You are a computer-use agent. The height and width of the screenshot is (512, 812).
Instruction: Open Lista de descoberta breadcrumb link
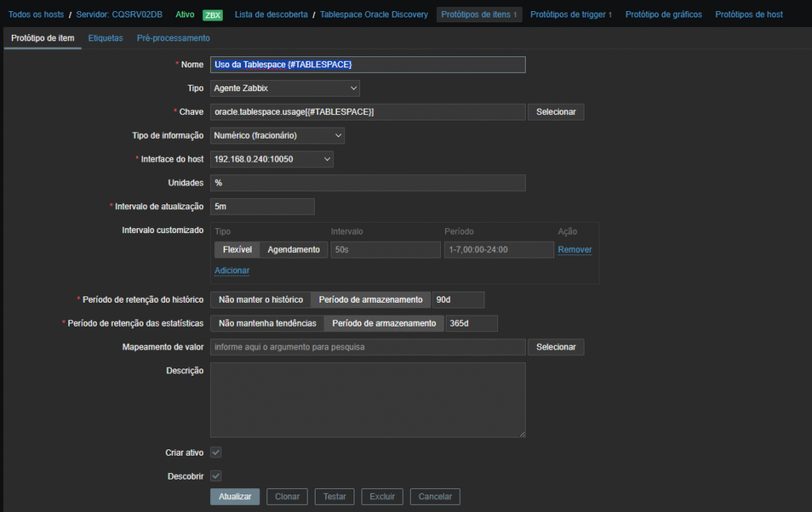pyautogui.click(x=271, y=14)
